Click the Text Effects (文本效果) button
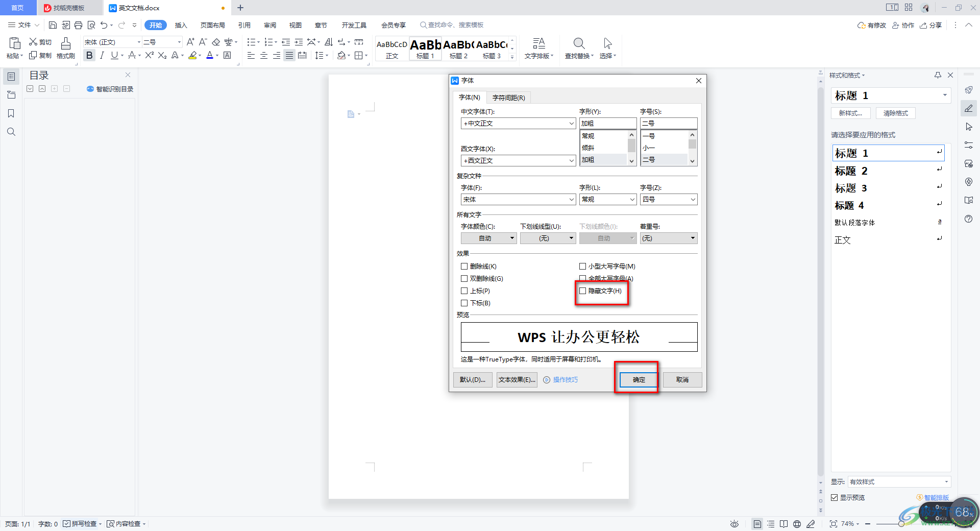 pos(517,380)
